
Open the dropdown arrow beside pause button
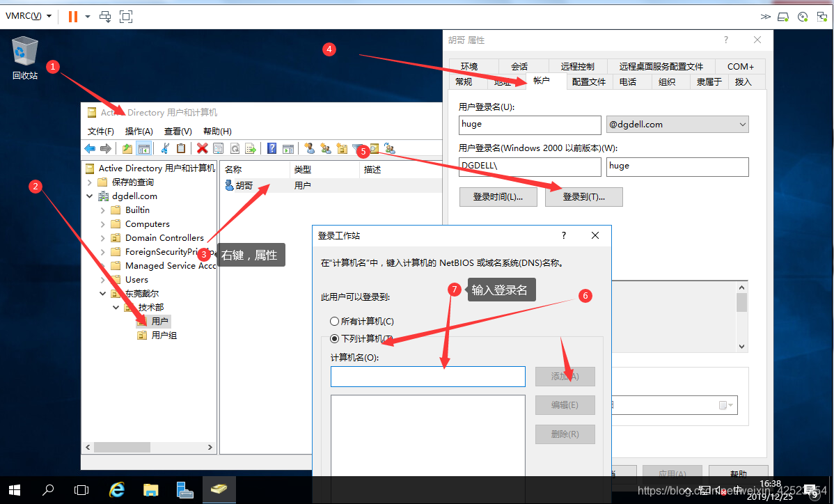88,17
